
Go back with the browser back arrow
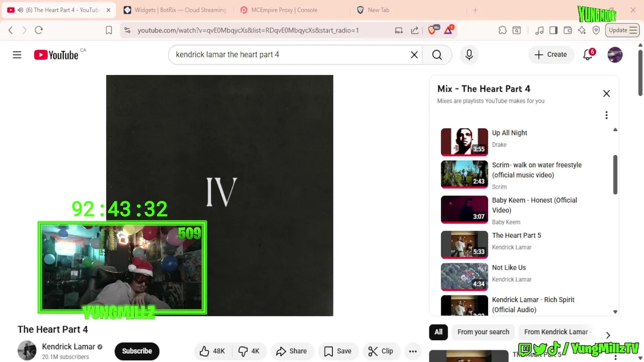point(11,30)
